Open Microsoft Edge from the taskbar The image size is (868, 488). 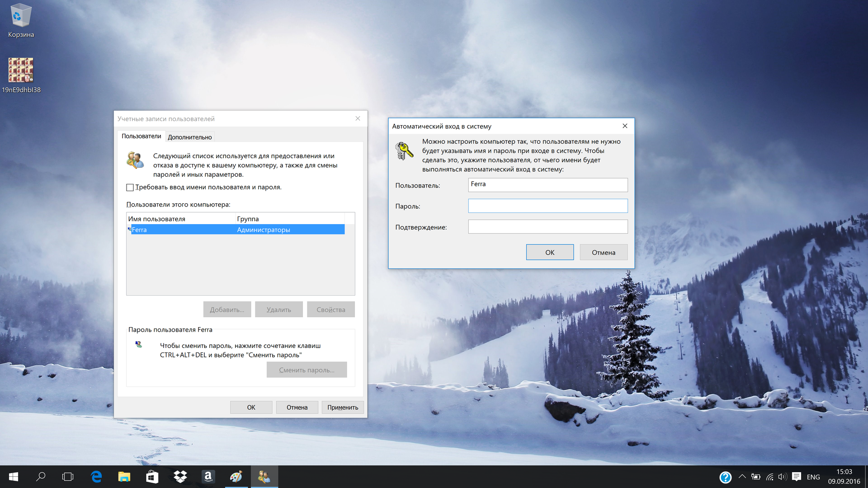[x=95, y=476]
